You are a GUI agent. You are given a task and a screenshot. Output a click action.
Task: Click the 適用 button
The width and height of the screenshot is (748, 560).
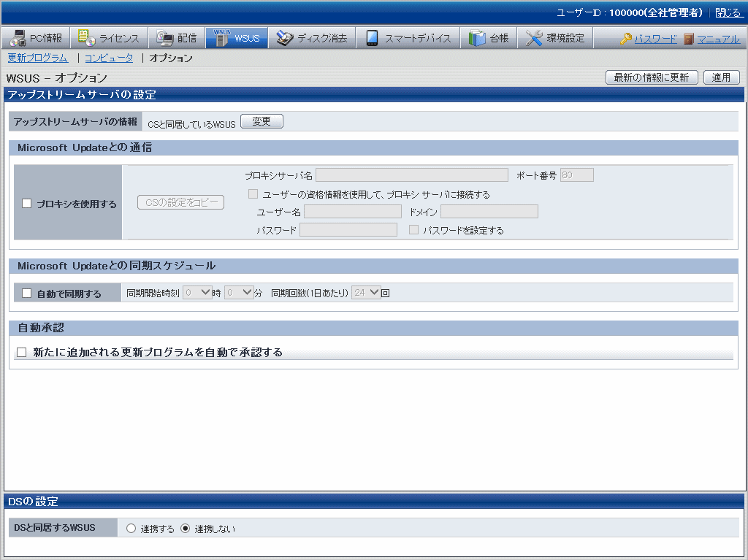pyautogui.click(x=721, y=77)
